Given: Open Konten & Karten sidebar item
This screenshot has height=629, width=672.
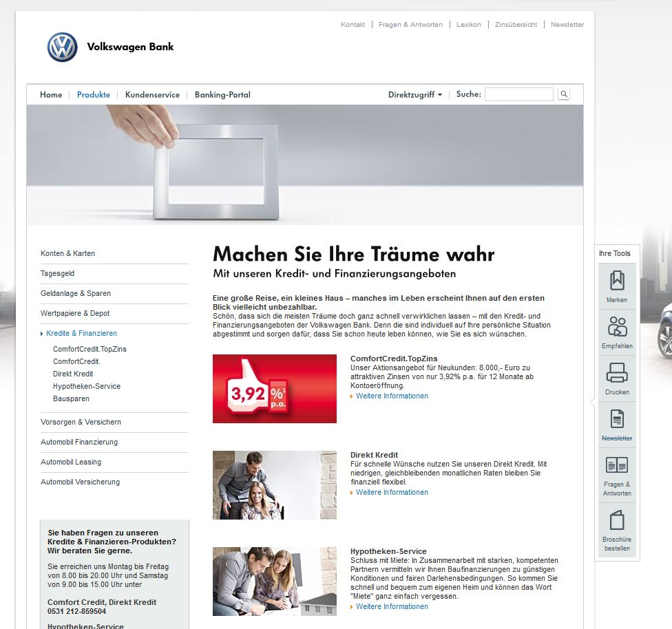Looking at the screenshot, I should (67, 254).
